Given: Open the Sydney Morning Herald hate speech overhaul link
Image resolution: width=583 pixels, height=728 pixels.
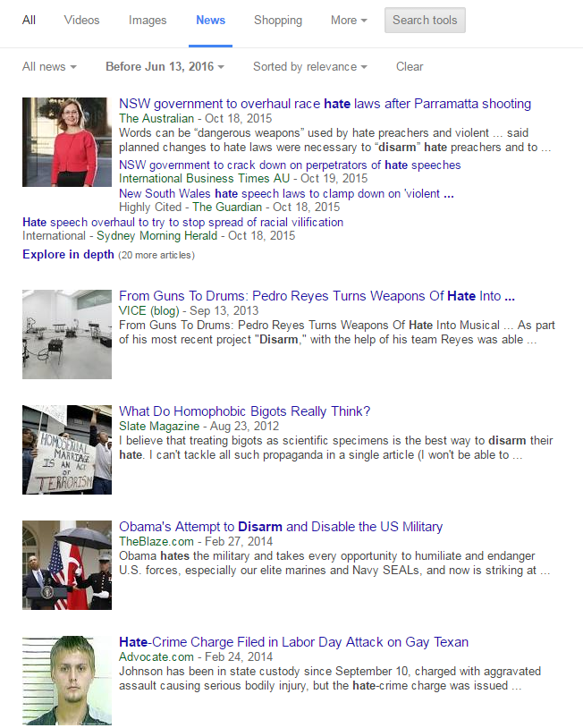Looking at the screenshot, I should coord(183,222).
